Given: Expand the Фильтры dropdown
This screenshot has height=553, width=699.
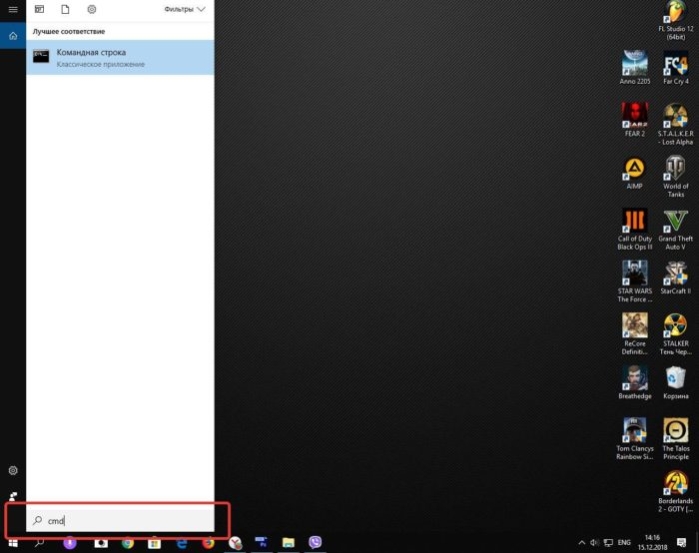Looking at the screenshot, I should 185,9.
